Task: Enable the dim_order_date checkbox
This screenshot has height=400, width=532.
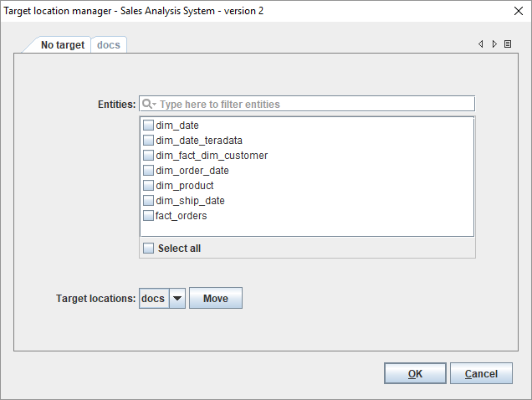Action: (x=148, y=171)
